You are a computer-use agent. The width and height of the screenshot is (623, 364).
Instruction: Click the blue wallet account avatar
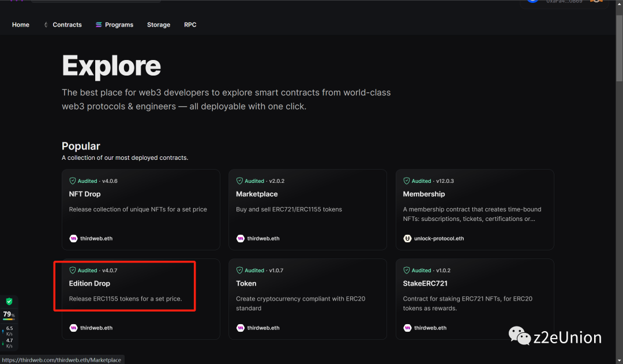[532, 2]
